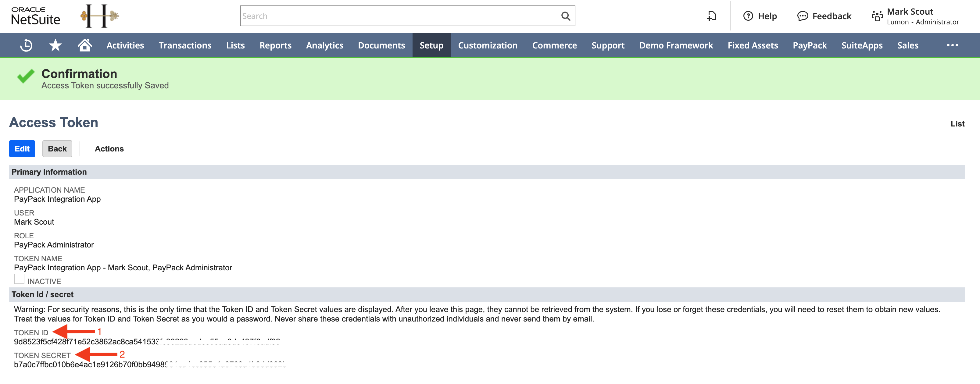The width and height of the screenshot is (980, 384).
Task: Open the Activities menu
Action: [x=125, y=45]
